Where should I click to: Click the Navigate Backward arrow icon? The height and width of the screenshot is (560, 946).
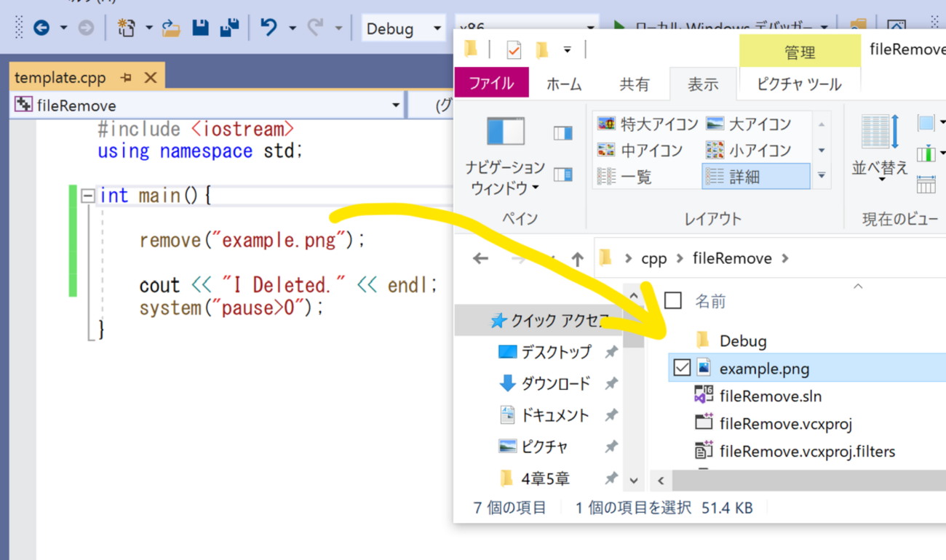(41, 28)
